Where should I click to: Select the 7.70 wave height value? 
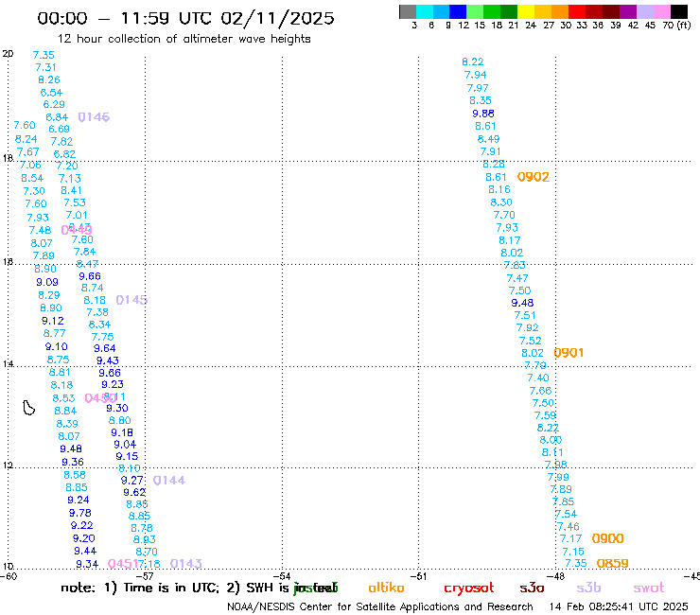click(x=504, y=215)
